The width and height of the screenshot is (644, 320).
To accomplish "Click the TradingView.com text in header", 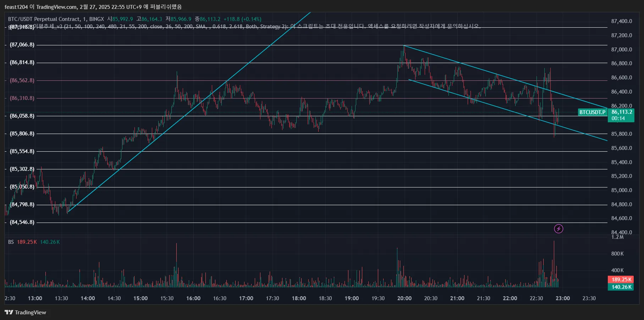I will (x=56, y=7).
